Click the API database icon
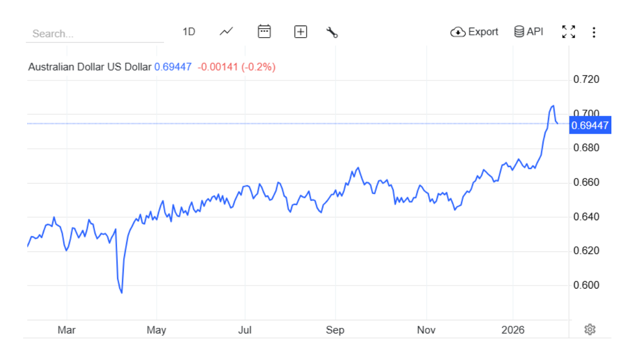Screen dimensions: 629x364 pyautogui.click(x=519, y=32)
